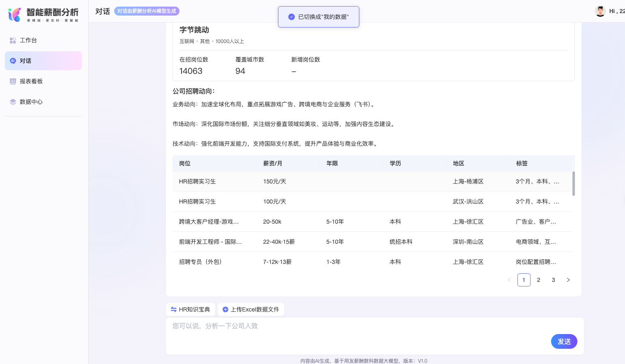Expand next page with right chevron
This screenshot has height=364, width=625.
[x=568, y=280]
